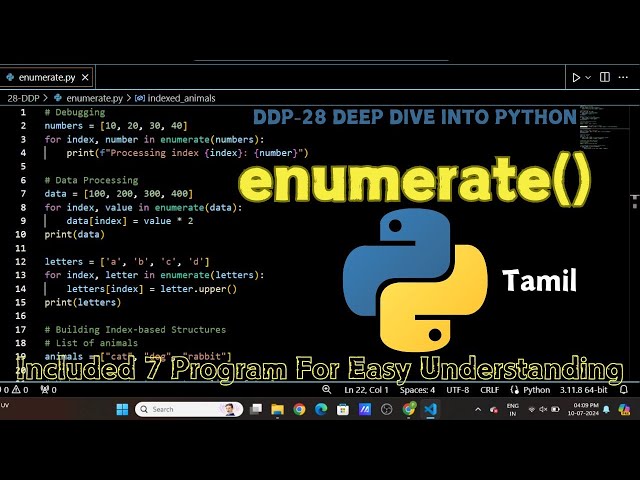Open the Windows Start menu
The image size is (640, 480).
pos(122,409)
